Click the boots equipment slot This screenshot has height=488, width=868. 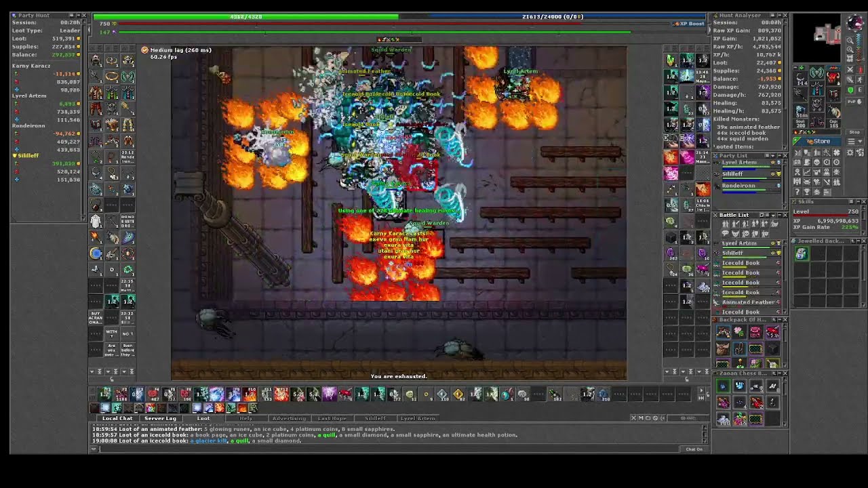coord(817,120)
